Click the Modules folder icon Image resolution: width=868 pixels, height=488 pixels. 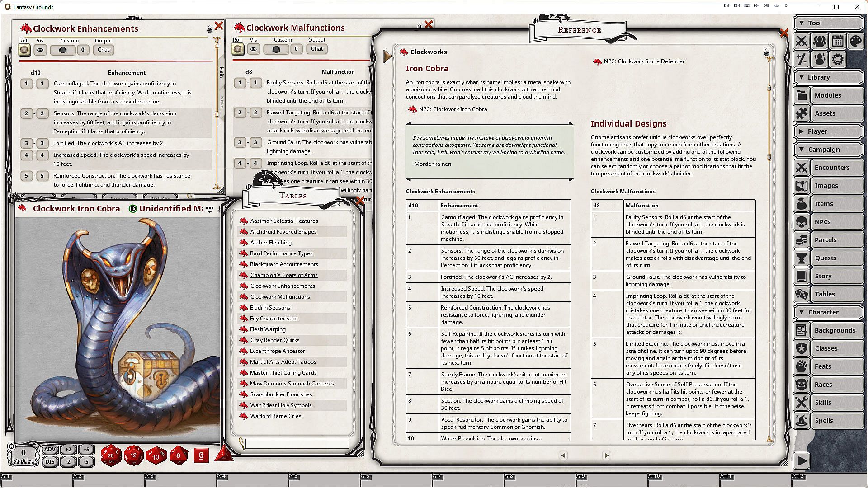click(802, 95)
